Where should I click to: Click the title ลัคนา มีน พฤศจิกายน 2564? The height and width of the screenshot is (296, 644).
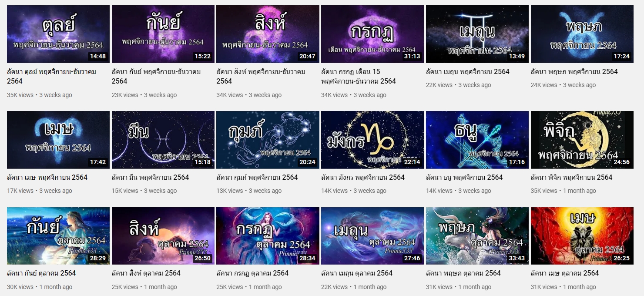(x=151, y=177)
